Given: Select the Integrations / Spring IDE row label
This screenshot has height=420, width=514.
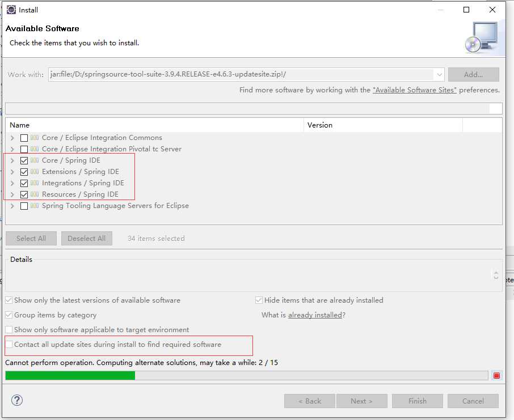Looking at the screenshot, I should click(83, 183).
